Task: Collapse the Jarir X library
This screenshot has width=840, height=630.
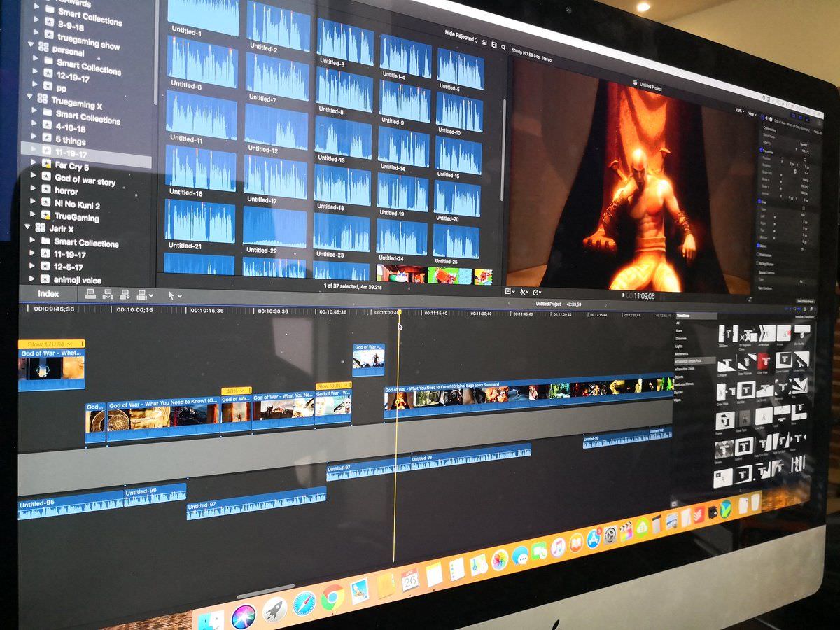Action: [x=28, y=225]
